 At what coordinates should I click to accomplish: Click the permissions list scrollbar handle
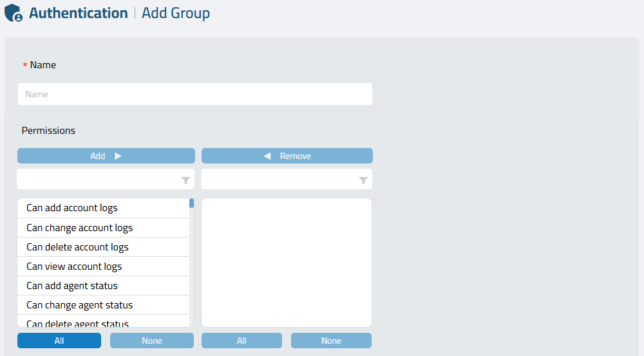191,203
